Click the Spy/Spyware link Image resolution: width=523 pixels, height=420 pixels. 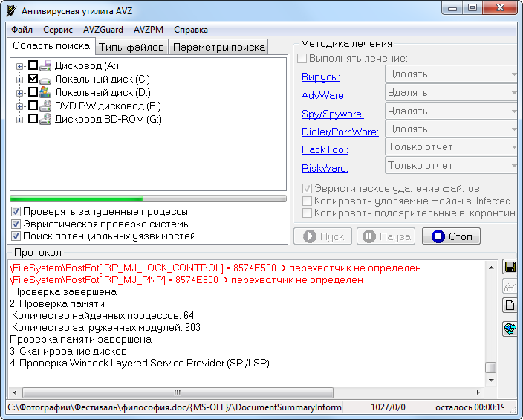[x=333, y=114]
